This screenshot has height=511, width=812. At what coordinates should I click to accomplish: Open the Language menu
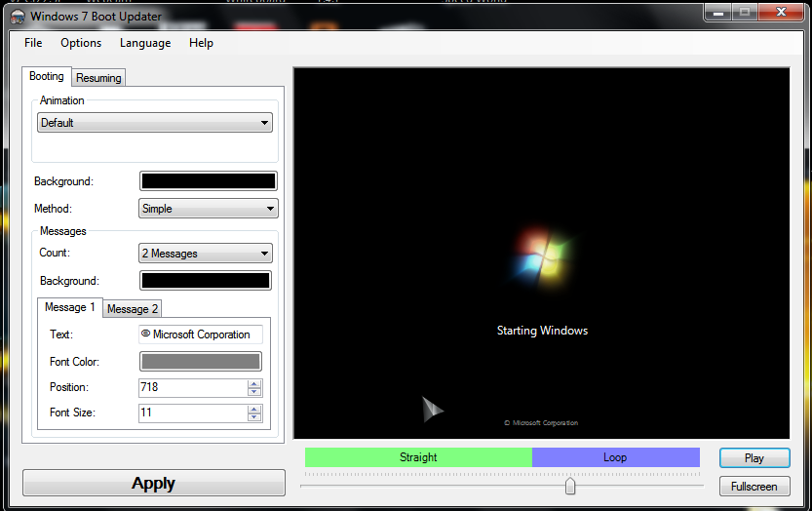point(145,43)
